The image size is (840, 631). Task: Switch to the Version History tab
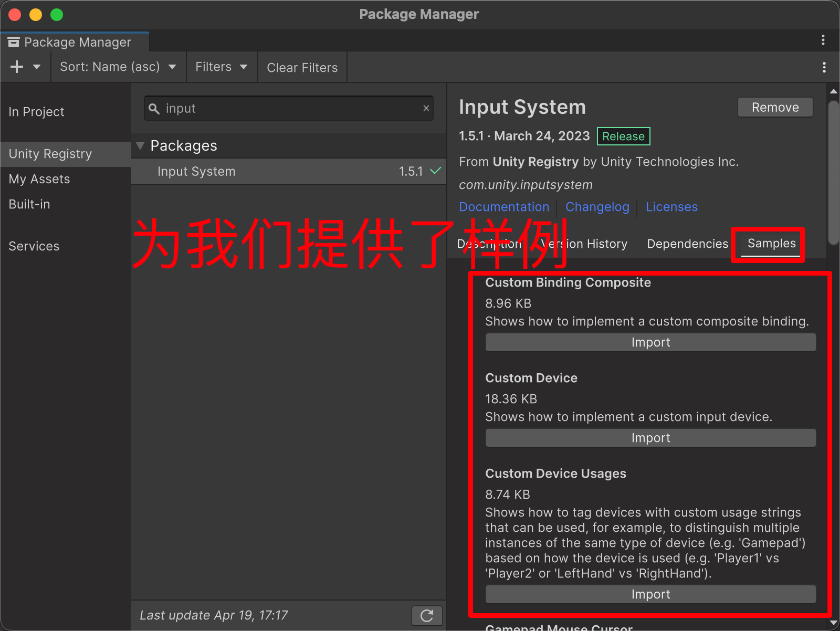coord(584,244)
